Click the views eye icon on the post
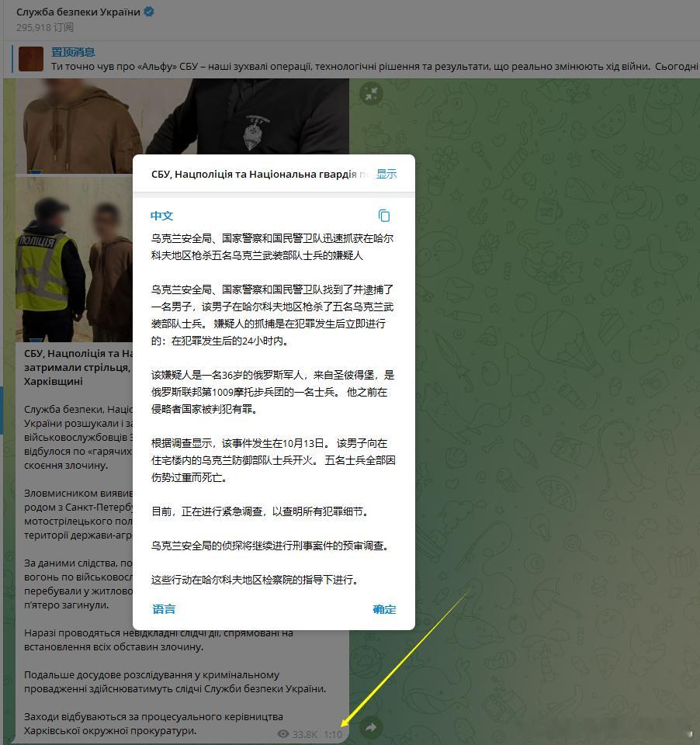 [283, 733]
